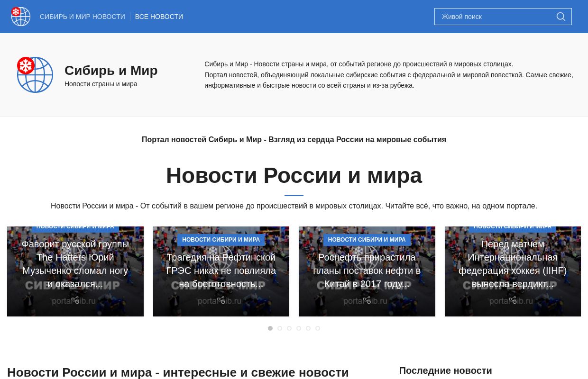
Task: Open СИБИРЬ И МИР НОВОСТИ menu item
Action: coord(83,17)
